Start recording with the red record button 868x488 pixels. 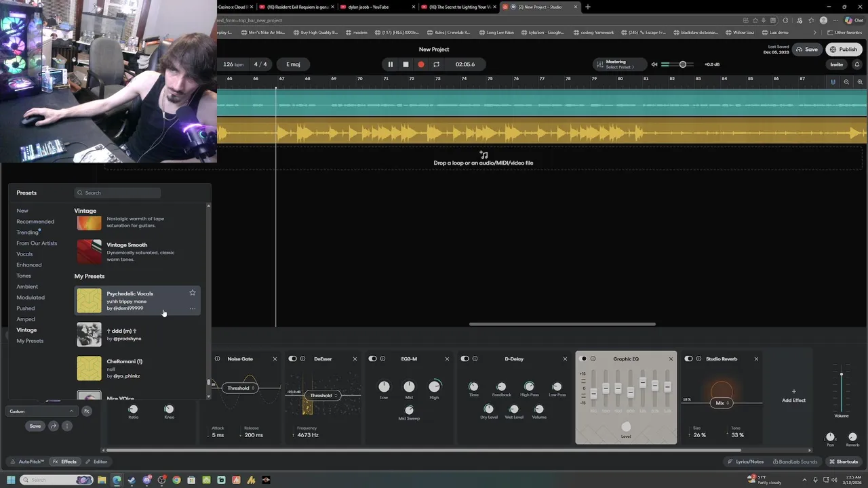[420, 64]
